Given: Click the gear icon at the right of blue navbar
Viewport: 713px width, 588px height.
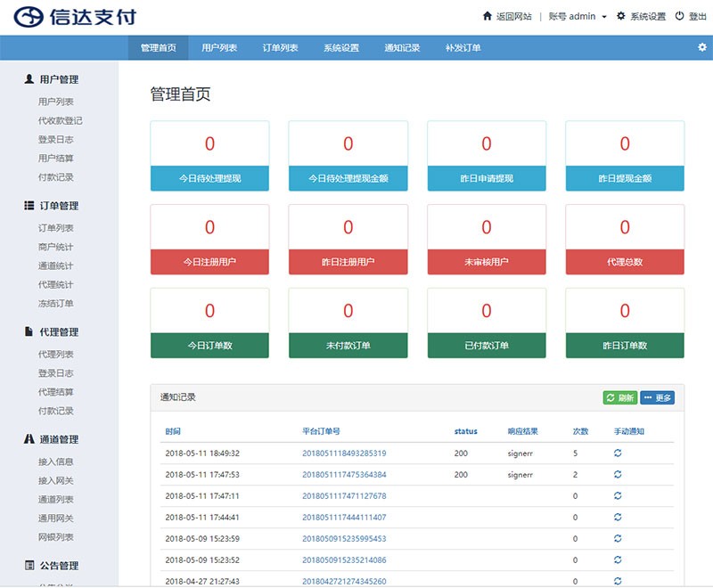Looking at the screenshot, I should pyautogui.click(x=701, y=48).
